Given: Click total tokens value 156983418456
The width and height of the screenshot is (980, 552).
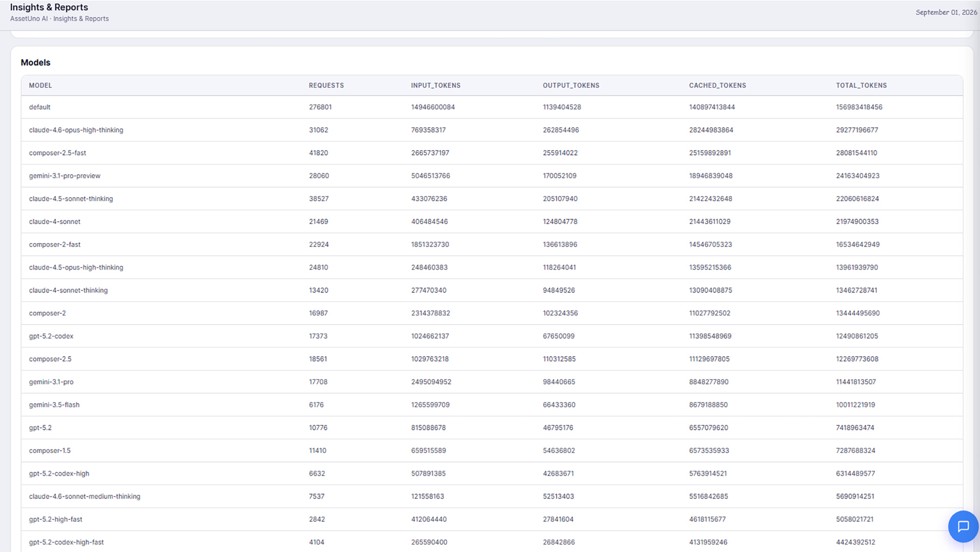Looking at the screenshot, I should pos(859,107).
